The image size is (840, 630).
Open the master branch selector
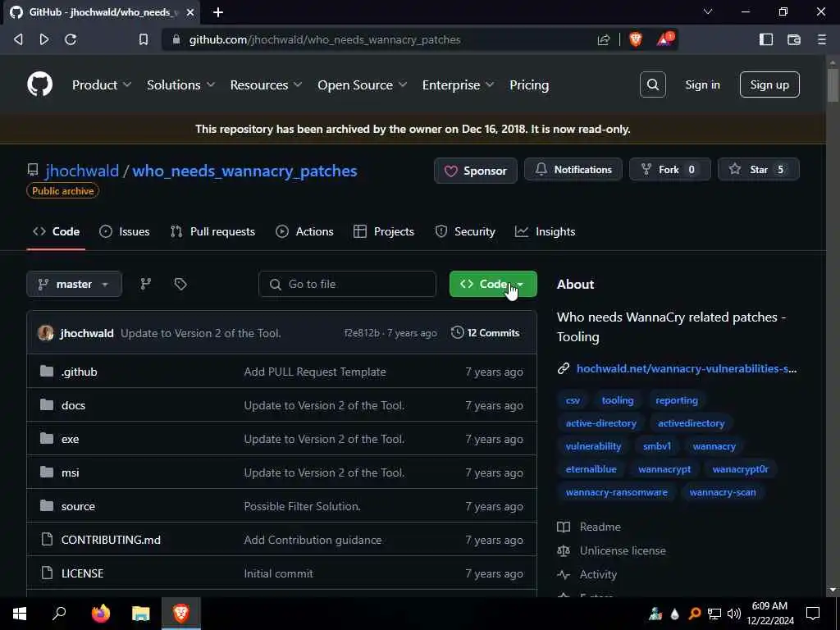[74, 284]
